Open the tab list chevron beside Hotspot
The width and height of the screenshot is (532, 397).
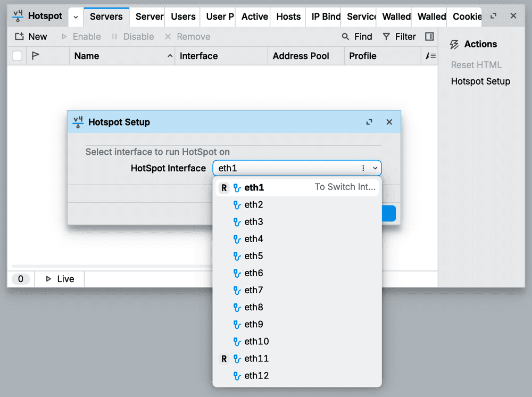[x=76, y=17]
